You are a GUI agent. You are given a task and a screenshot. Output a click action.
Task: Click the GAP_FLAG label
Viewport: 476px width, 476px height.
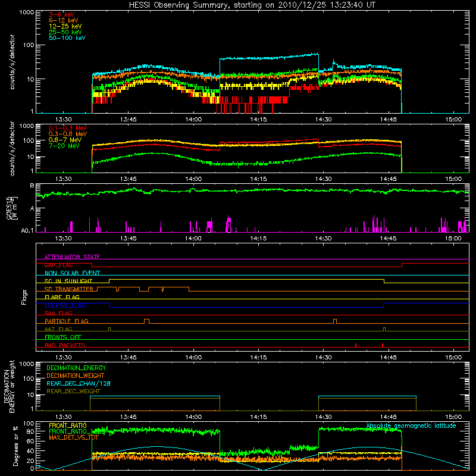tap(58, 265)
